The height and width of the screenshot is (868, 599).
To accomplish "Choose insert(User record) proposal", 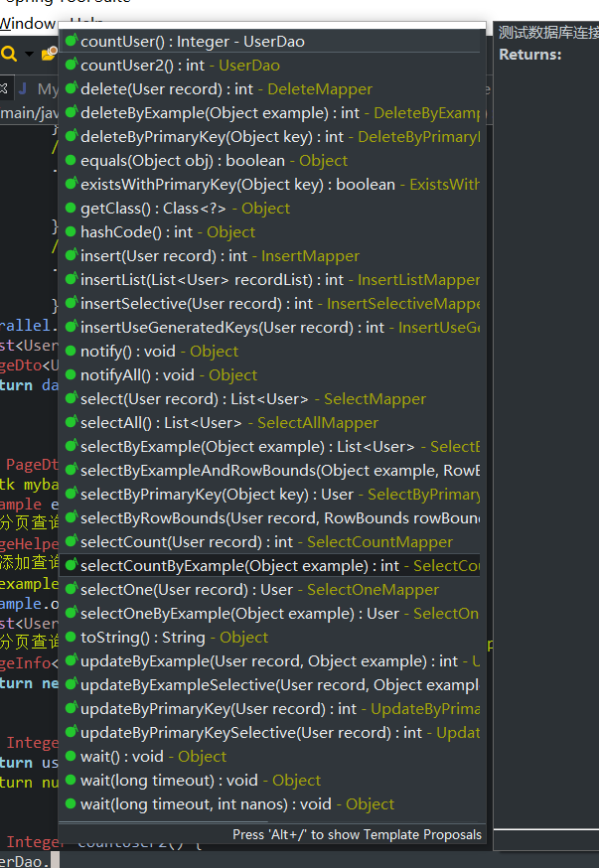I will (x=269, y=256).
